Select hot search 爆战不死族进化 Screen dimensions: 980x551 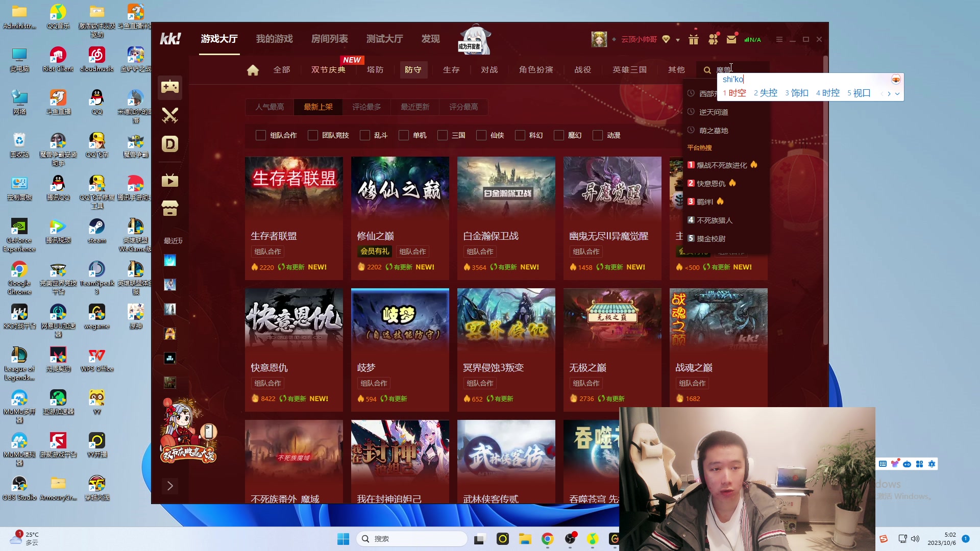(x=722, y=165)
